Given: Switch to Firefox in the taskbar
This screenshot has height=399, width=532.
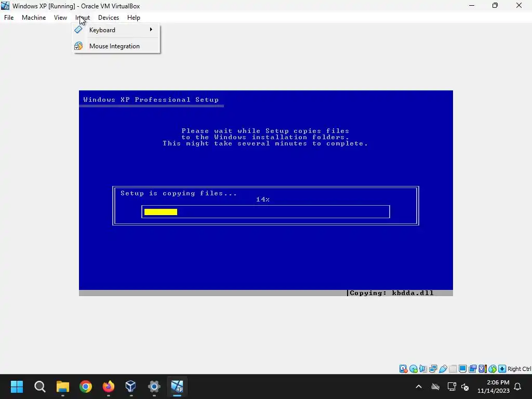Looking at the screenshot, I should pyautogui.click(x=109, y=387).
